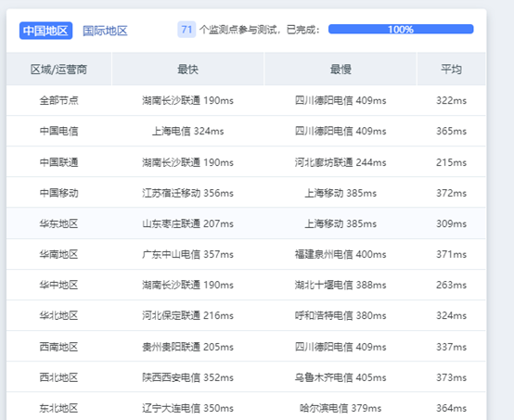Screen dimensions: 514x420
Task: Click the 364ms average value
Action: pos(452,408)
